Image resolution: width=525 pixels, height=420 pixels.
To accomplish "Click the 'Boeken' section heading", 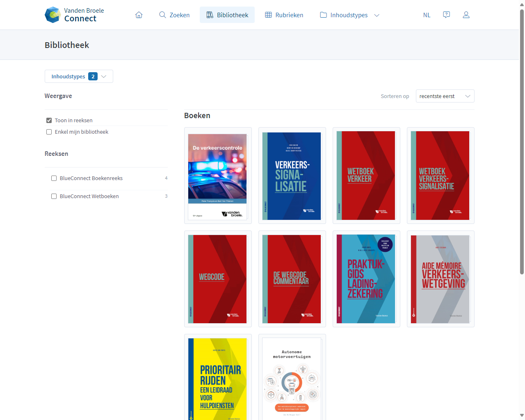I will pyautogui.click(x=197, y=116).
